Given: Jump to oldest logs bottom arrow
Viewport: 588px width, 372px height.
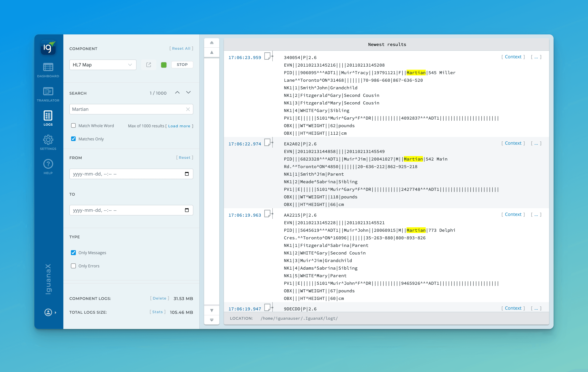Looking at the screenshot, I should [212, 320].
